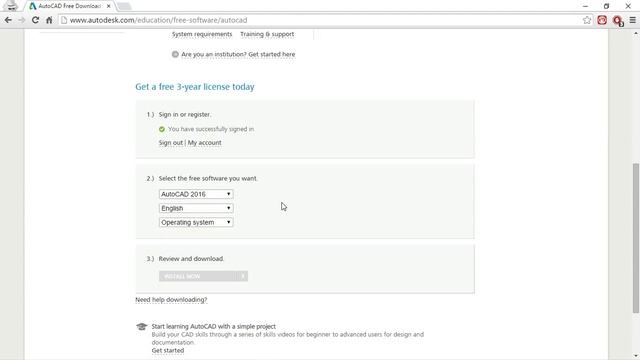Screen dimensions: 640x360
Task: Open the My account link
Action: pyautogui.click(x=204, y=143)
